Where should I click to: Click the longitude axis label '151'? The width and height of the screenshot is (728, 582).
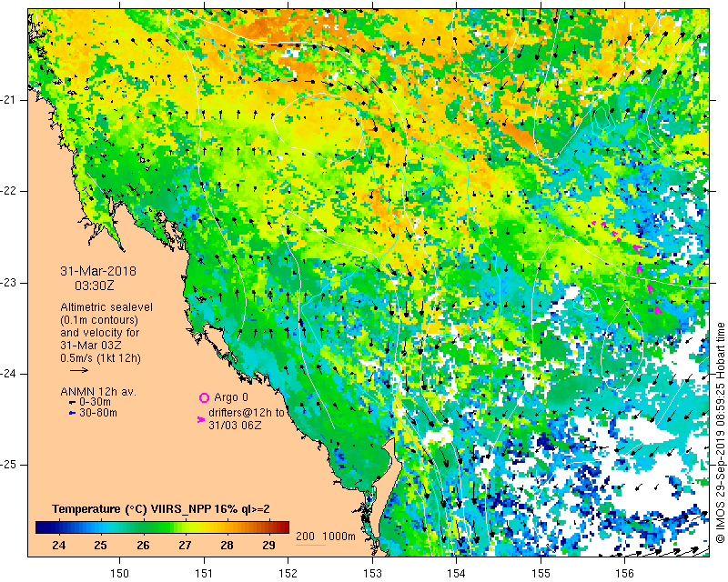pos(204,574)
